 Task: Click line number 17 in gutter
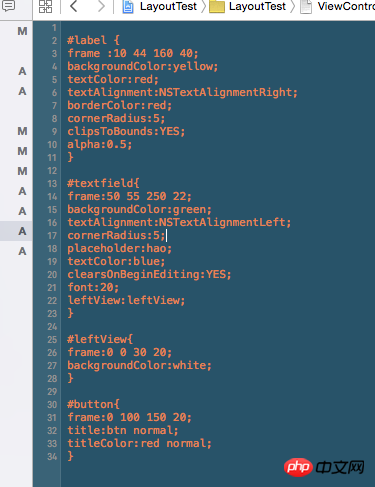point(52,236)
